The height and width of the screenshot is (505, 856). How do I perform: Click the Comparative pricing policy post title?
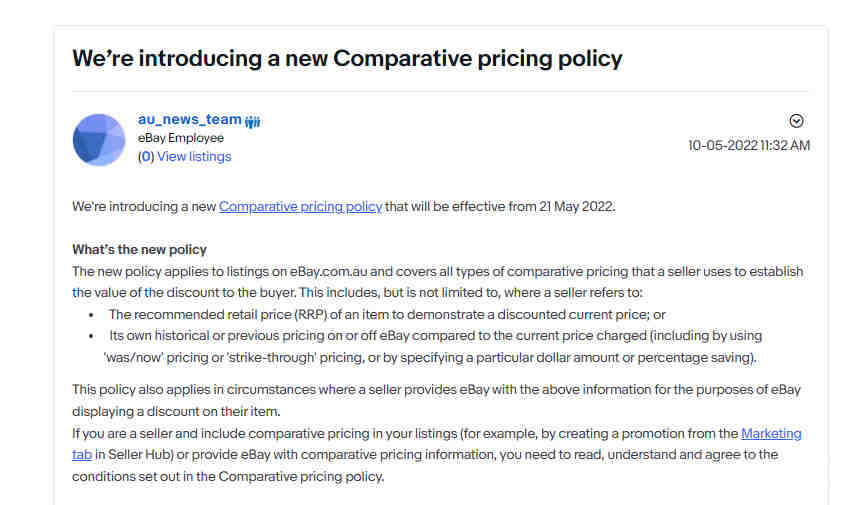click(x=347, y=59)
